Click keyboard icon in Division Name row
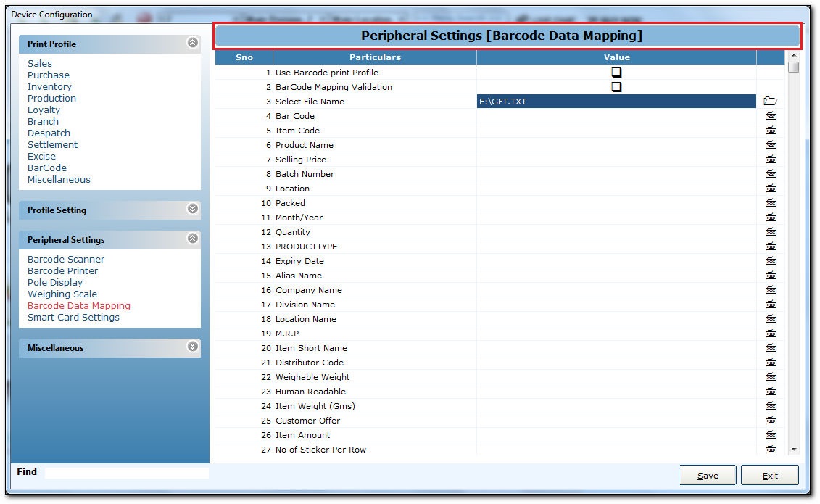The width and height of the screenshot is (820, 504). tap(771, 305)
